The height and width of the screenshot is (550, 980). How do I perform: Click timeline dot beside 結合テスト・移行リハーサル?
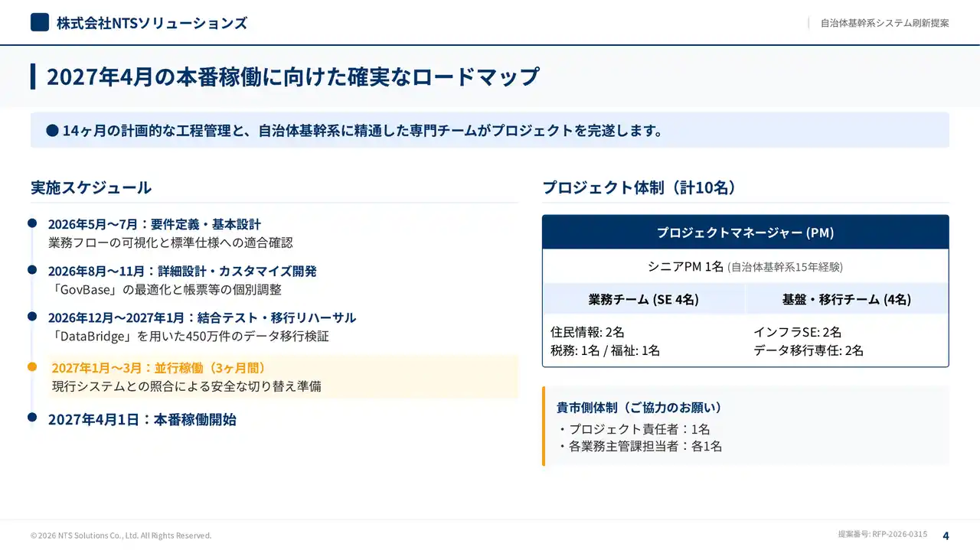[32, 316]
